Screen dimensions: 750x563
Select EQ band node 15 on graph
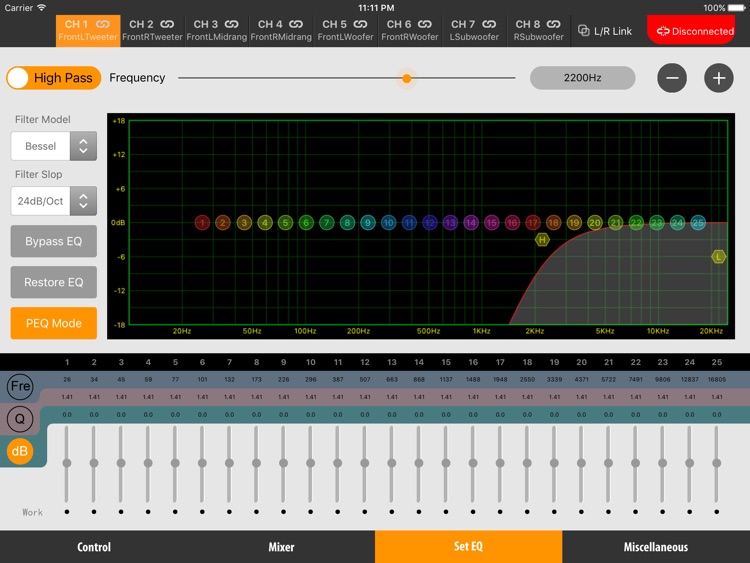pos(492,222)
